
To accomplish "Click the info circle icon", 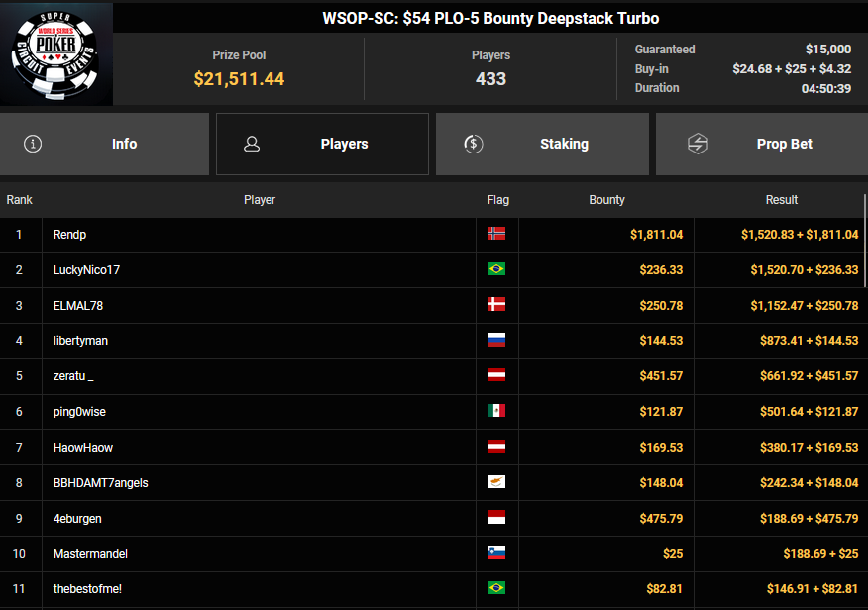I will (x=34, y=144).
